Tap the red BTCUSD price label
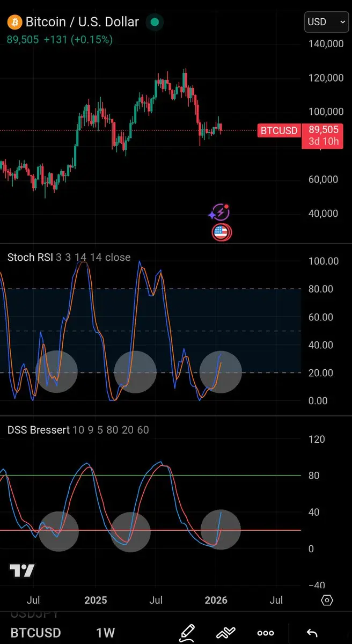 click(x=279, y=130)
